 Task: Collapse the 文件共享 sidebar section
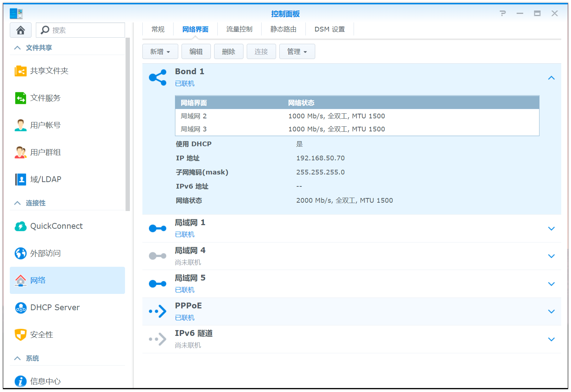coord(17,48)
